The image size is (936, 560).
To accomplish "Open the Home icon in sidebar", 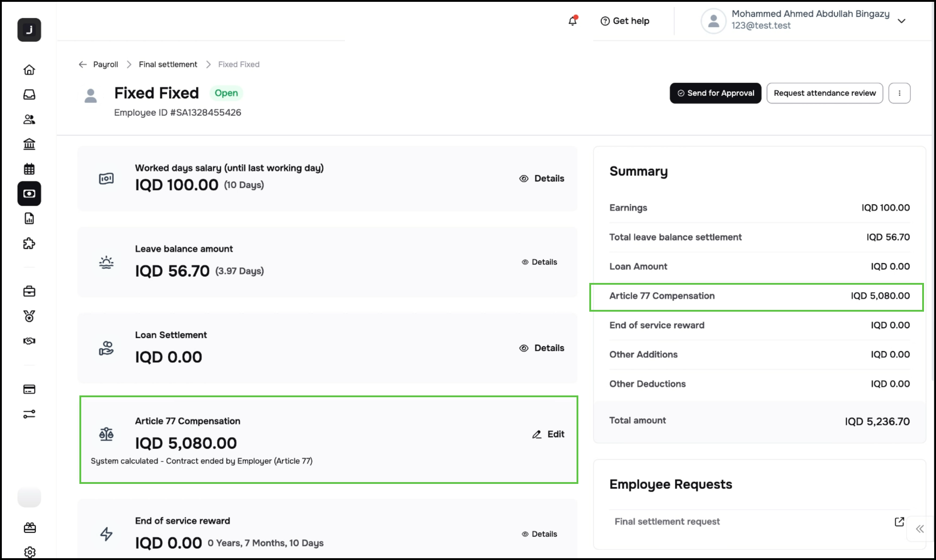I will (x=29, y=70).
